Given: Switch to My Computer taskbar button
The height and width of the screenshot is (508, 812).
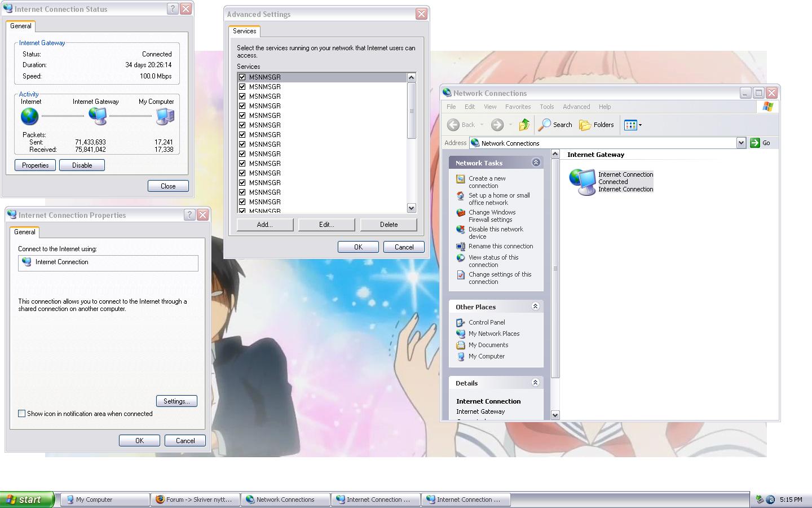Looking at the screenshot, I should (x=105, y=500).
